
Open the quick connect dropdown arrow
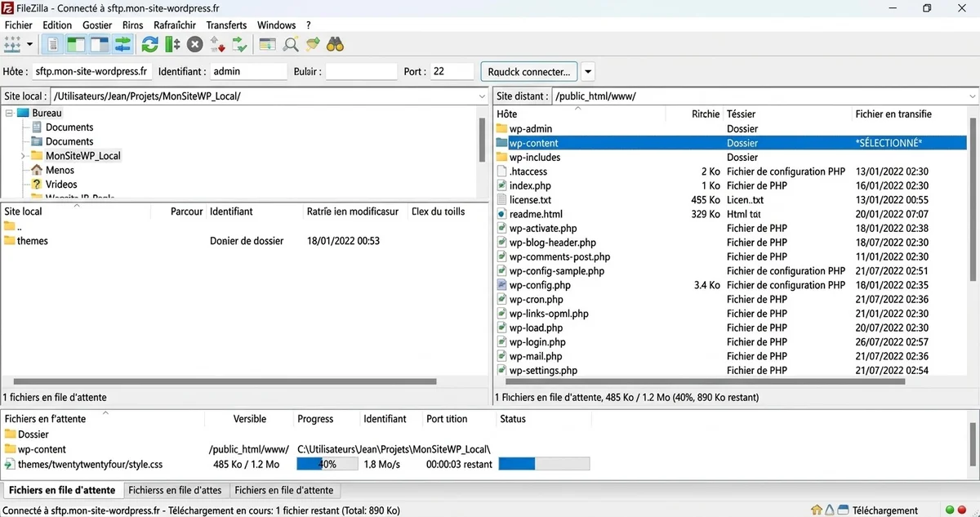click(x=587, y=71)
